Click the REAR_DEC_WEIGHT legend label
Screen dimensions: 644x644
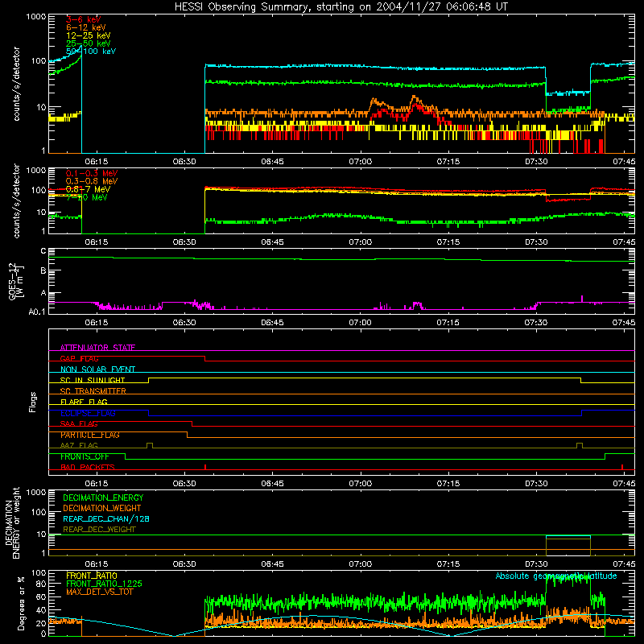(x=99, y=530)
